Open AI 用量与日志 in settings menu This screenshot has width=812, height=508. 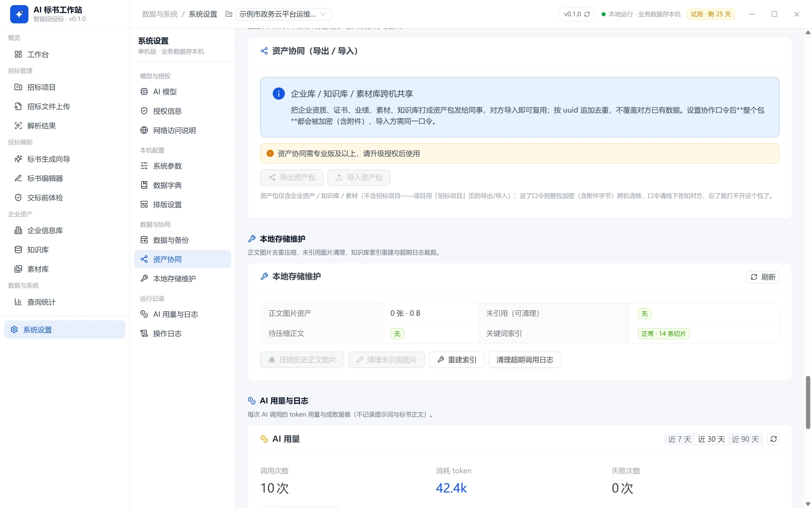coord(182,314)
